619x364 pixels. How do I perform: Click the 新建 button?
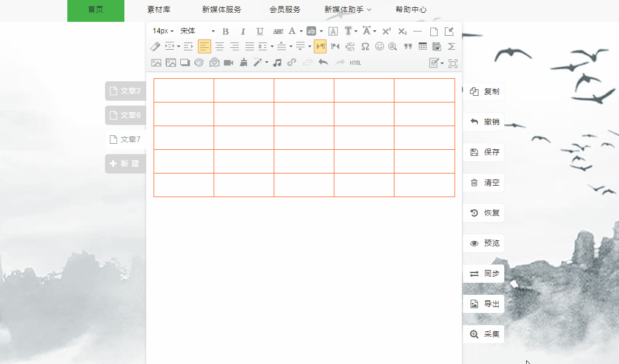tap(126, 163)
